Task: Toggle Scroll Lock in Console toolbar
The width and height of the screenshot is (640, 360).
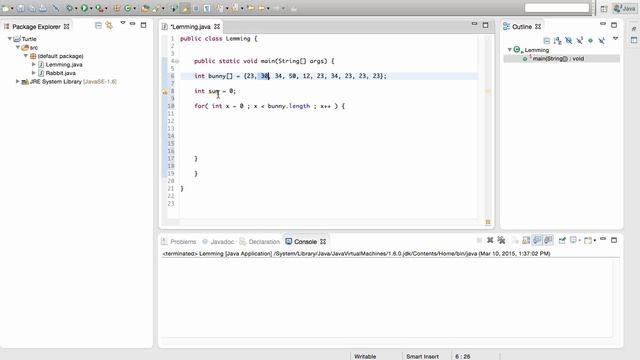Action: pyautogui.click(x=526, y=240)
